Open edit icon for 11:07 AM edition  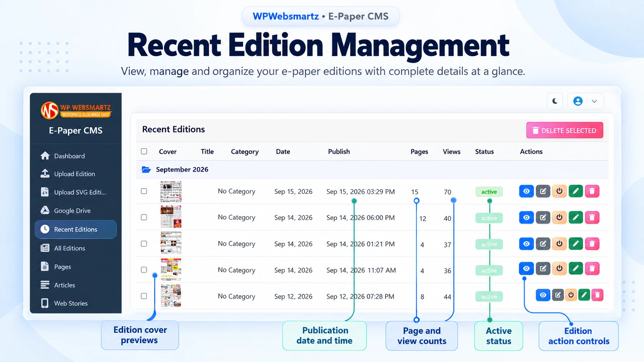click(x=543, y=268)
